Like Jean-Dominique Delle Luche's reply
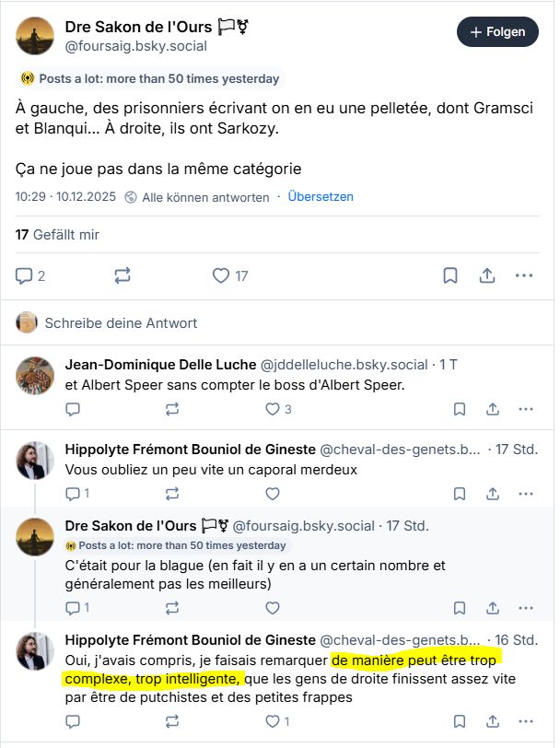The image size is (560, 748). click(x=278, y=409)
